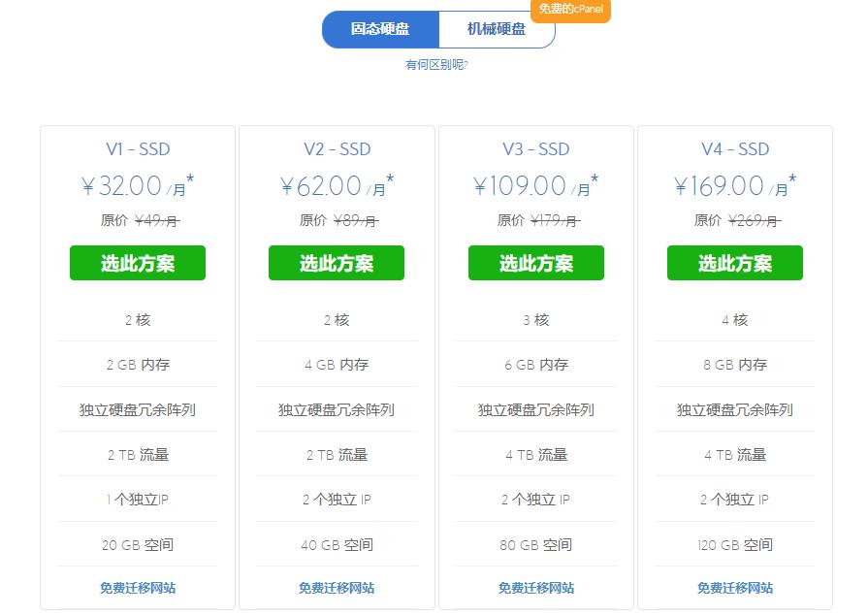Choose the V2 - SSD plan button

337,263
